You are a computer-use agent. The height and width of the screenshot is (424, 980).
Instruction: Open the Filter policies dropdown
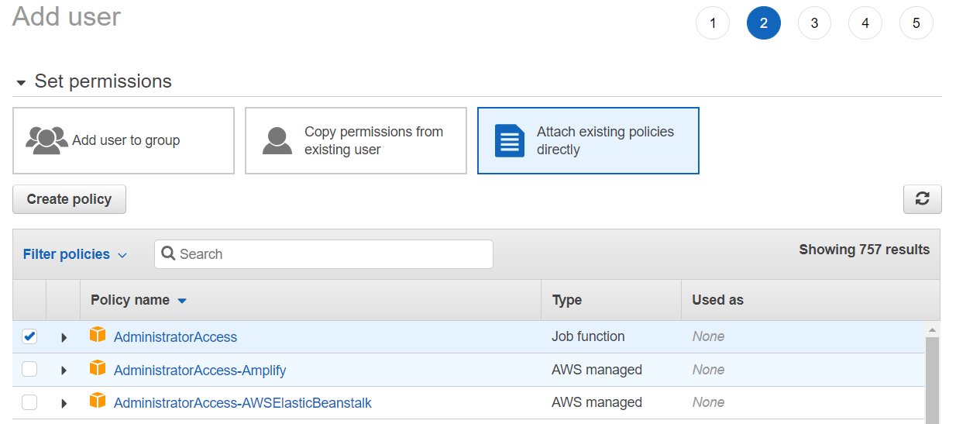pyautogui.click(x=74, y=254)
